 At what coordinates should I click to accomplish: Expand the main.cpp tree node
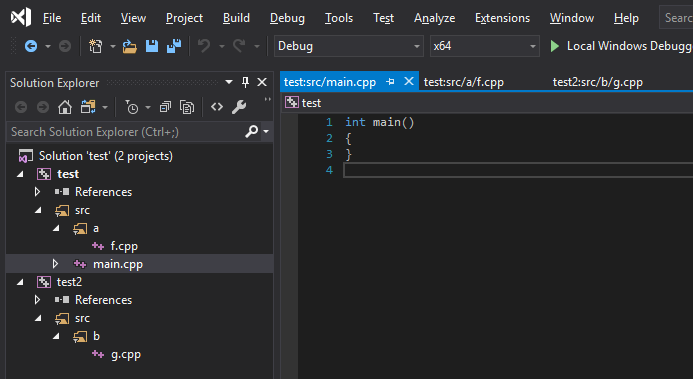[x=55, y=264]
